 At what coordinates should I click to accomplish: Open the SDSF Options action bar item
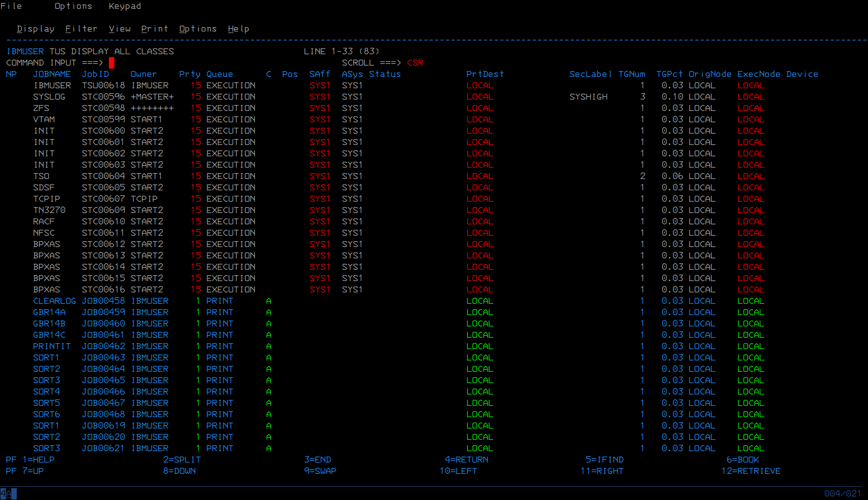point(198,29)
